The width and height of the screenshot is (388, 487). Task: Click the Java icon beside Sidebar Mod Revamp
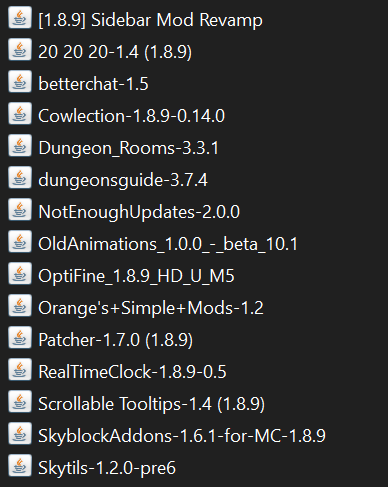click(x=20, y=18)
